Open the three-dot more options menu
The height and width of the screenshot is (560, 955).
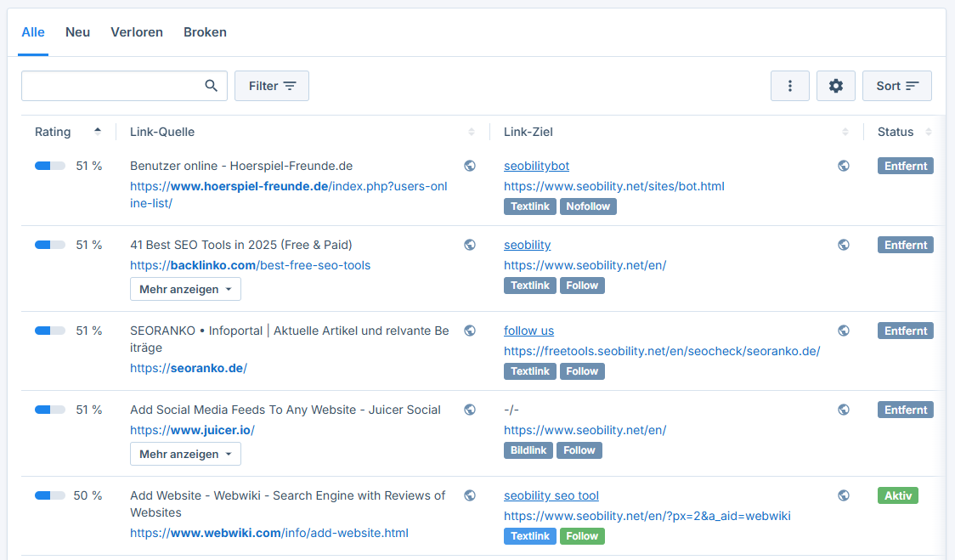pos(790,86)
